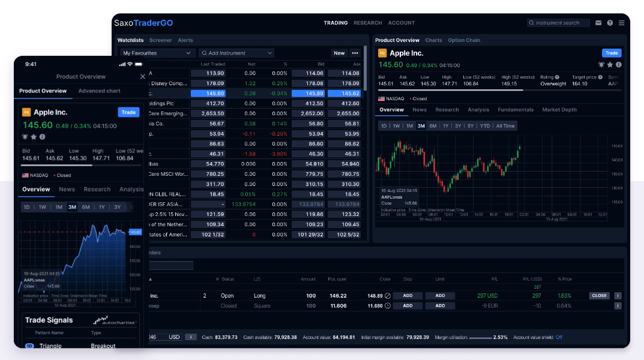Click the Instrument search field
644x360 pixels.
pyautogui.click(x=558, y=23)
